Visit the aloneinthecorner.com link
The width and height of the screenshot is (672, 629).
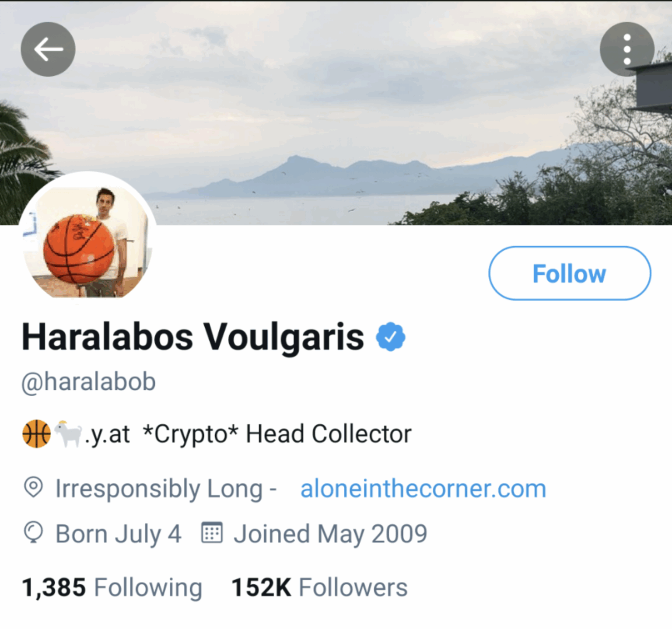[423, 489]
